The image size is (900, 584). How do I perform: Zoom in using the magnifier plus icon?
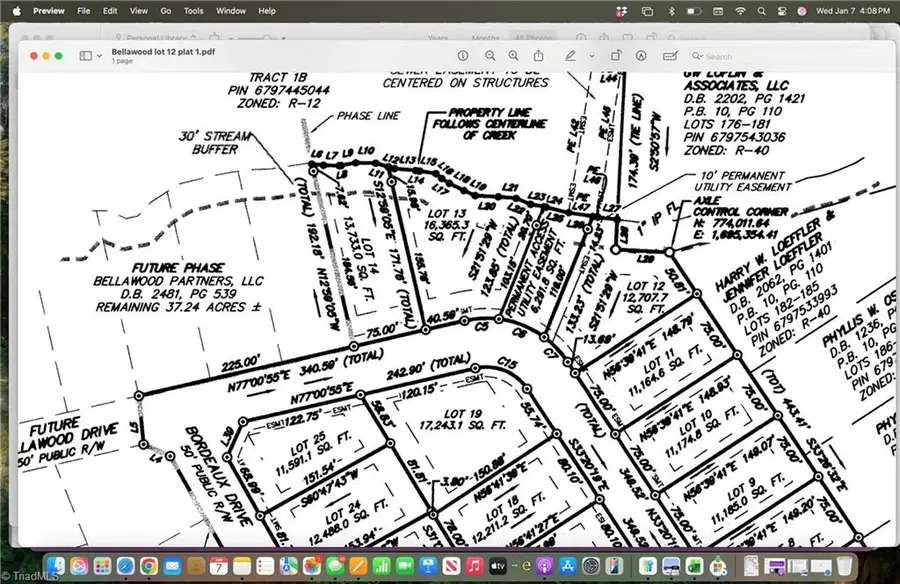coord(514,55)
